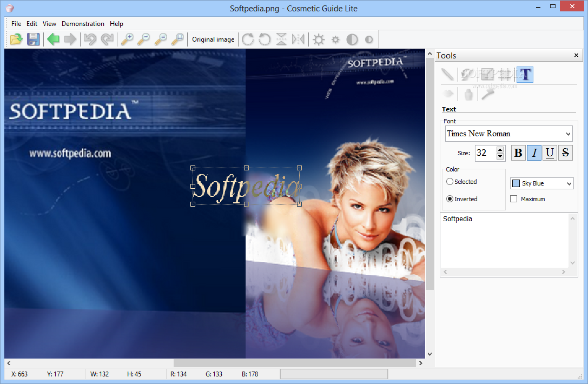Rotate image clockwise
The width and height of the screenshot is (588, 384).
248,39
